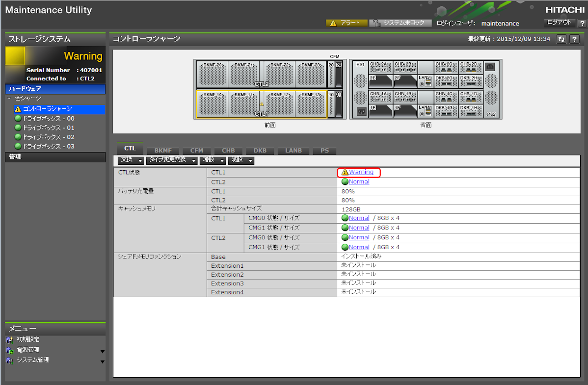Screen dimensions: 588x385
Task: Click the CTL1 Warning status link
Action: pos(361,172)
